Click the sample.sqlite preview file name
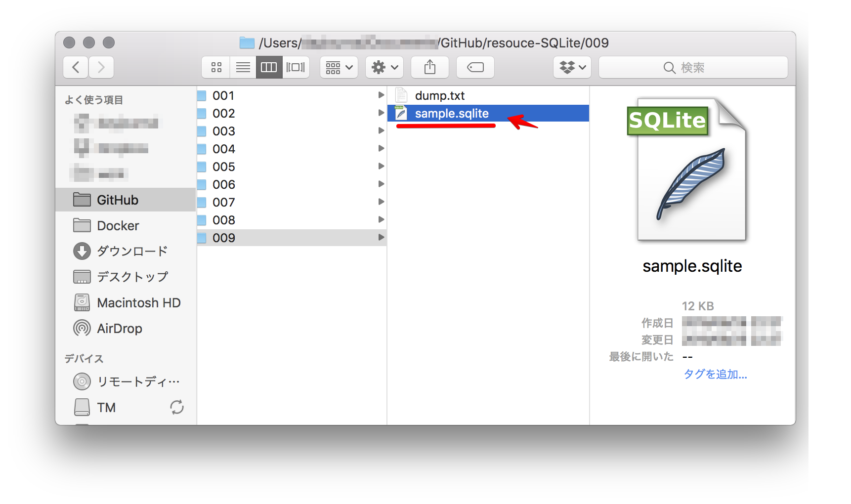Viewport: 851px width, 504px height. [692, 266]
